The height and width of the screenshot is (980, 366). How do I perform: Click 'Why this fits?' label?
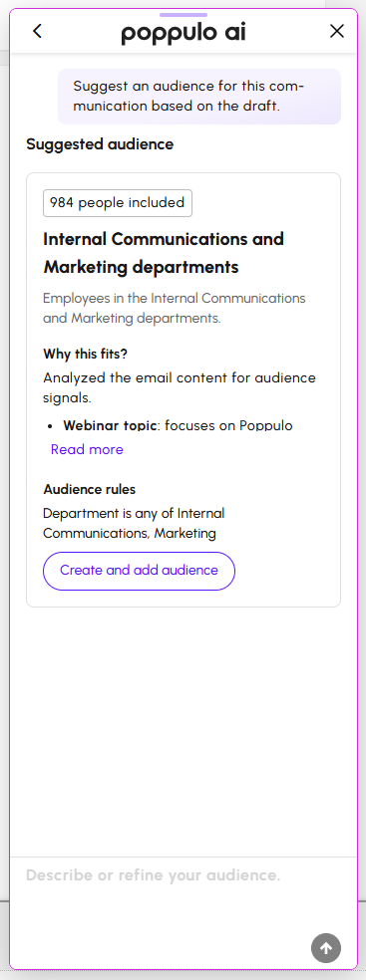85,355
